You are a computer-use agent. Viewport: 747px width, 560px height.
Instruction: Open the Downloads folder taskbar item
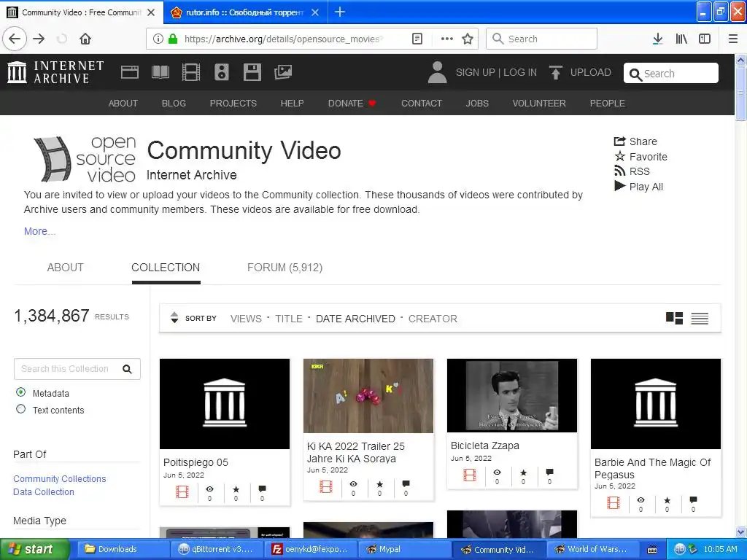pos(123,549)
